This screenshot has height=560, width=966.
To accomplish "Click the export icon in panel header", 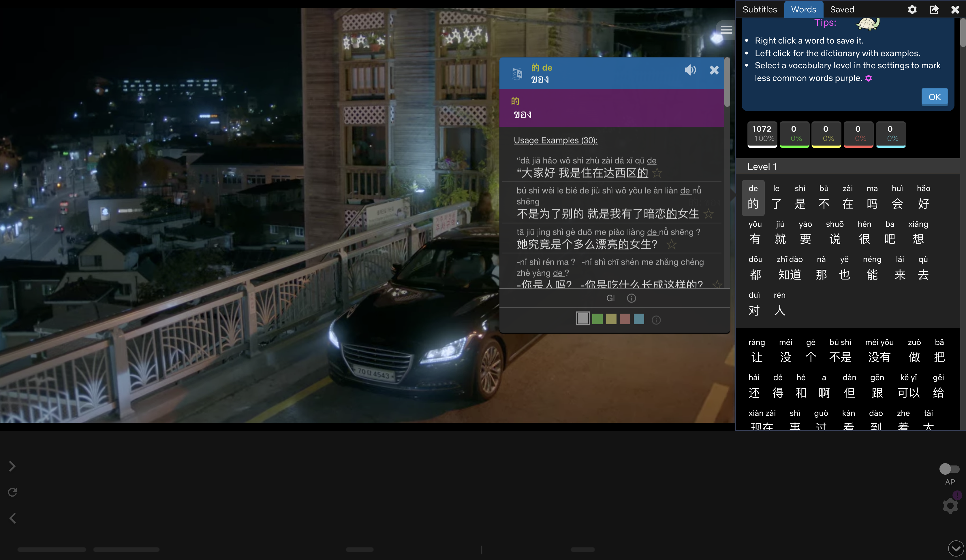I will point(934,10).
